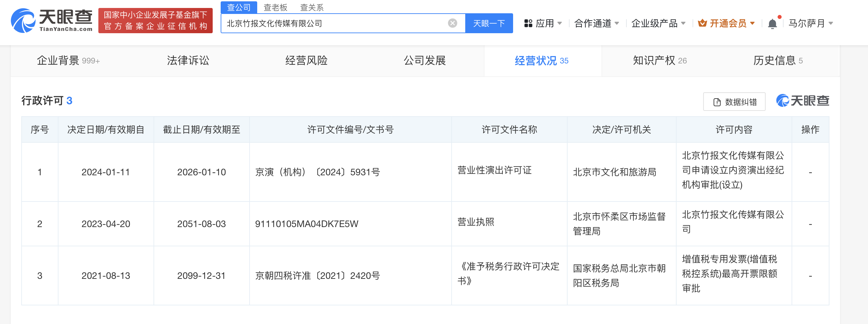
Task: Click the 决定/许可机关 column header
Action: [621, 129]
